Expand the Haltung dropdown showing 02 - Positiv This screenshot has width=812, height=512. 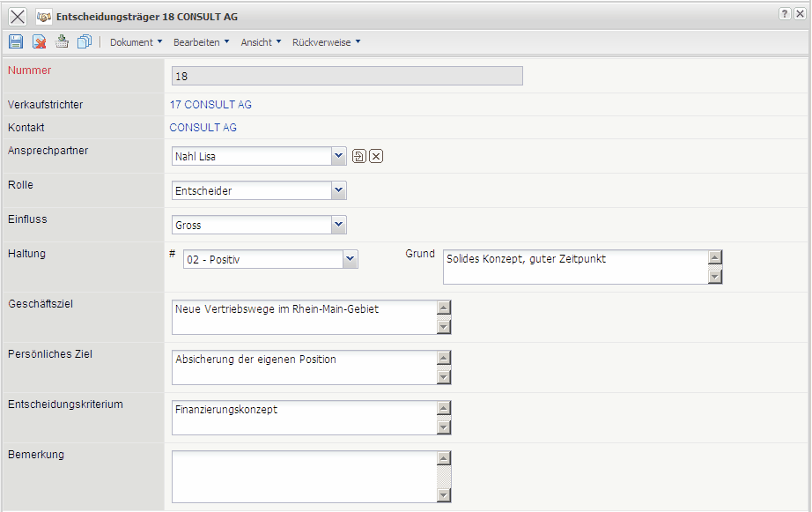350,259
